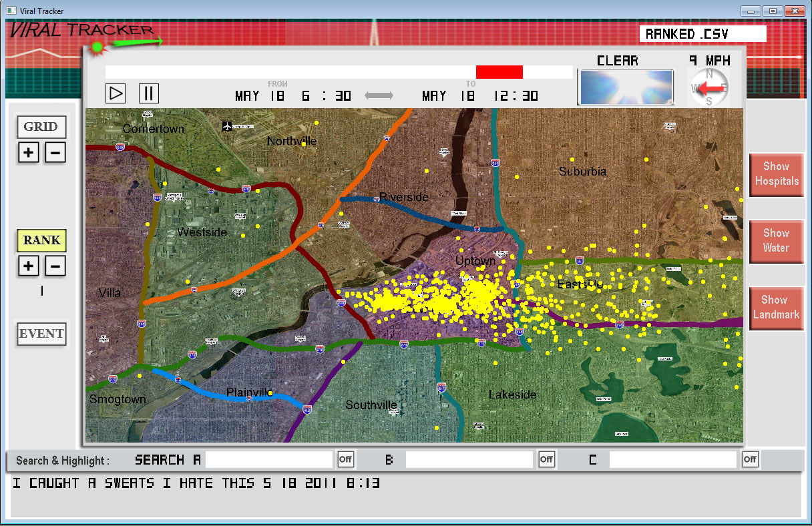This screenshot has width=812, height=526.
Task: Click the red segment on the timeline bar
Action: coord(499,72)
